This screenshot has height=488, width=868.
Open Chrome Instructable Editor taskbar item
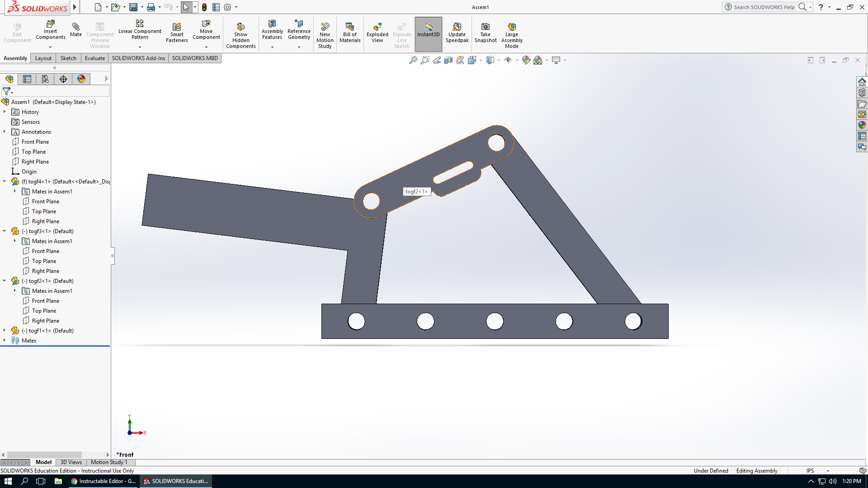[104, 481]
